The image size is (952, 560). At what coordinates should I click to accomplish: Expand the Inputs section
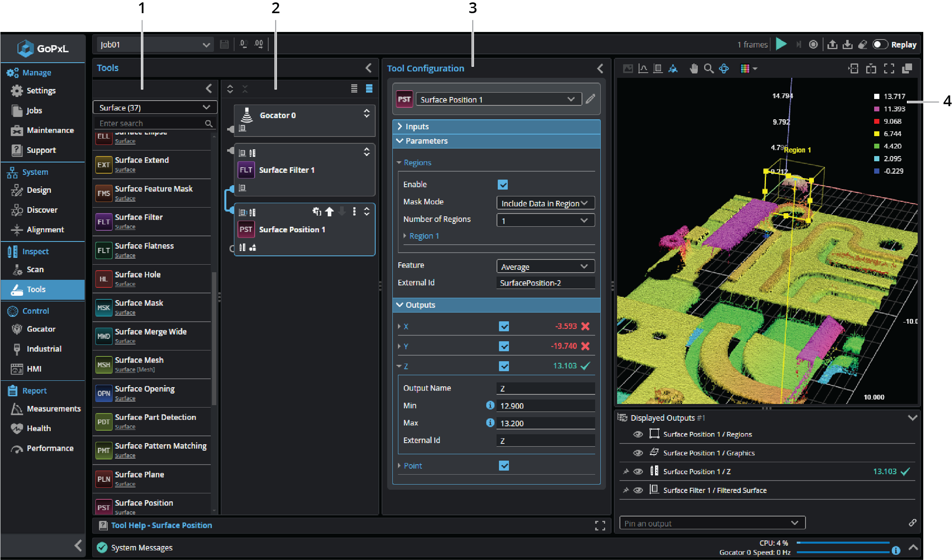[x=417, y=127]
